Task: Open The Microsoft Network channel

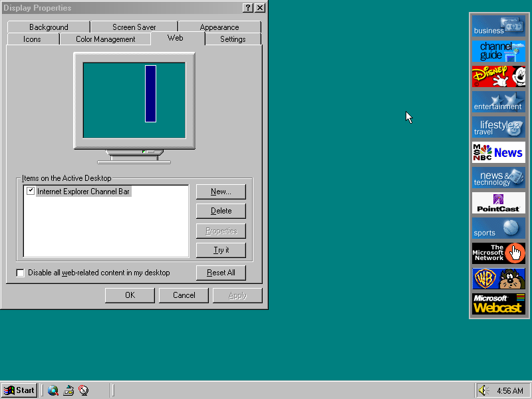Action: coord(498,253)
